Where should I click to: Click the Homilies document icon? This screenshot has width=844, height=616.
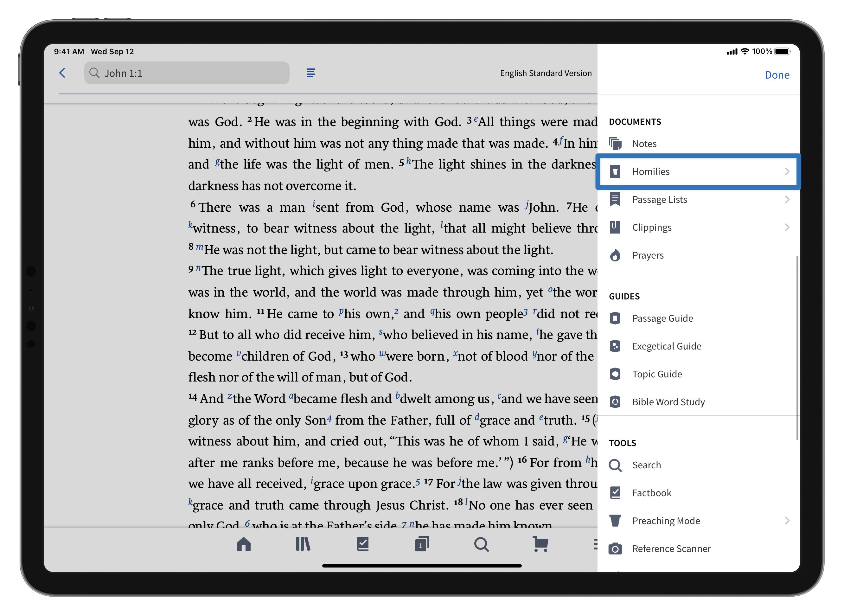(x=615, y=171)
